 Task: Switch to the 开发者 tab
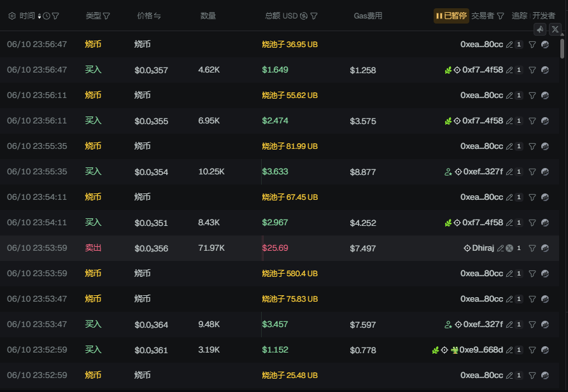543,16
